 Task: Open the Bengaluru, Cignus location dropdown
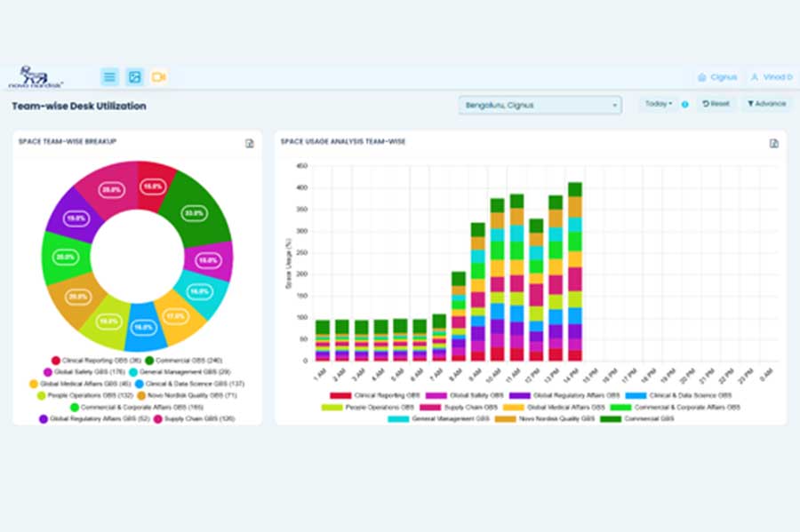tap(540, 105)
